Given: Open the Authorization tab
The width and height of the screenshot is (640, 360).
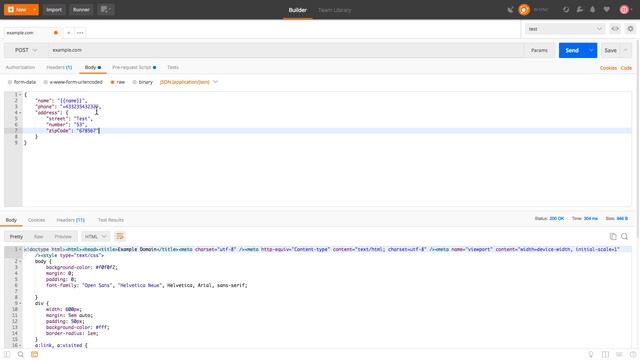Looking at the screenshot, I should click(20, 67).
